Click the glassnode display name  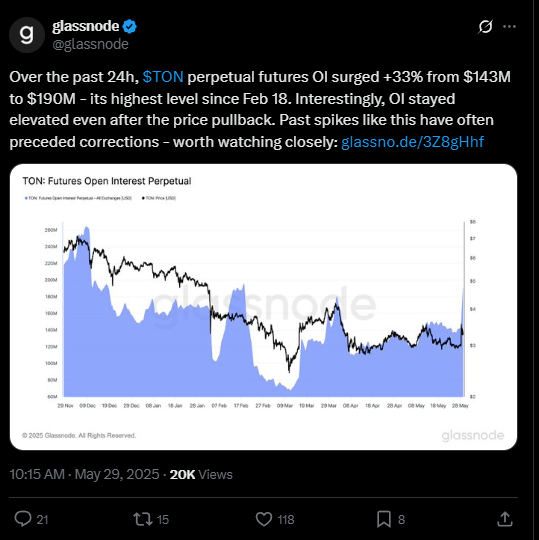tap(86, 26)
